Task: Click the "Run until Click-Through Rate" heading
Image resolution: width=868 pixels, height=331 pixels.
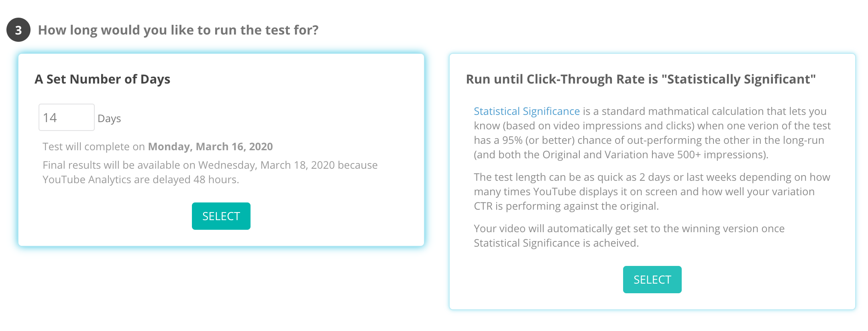Action: point(640,79)
